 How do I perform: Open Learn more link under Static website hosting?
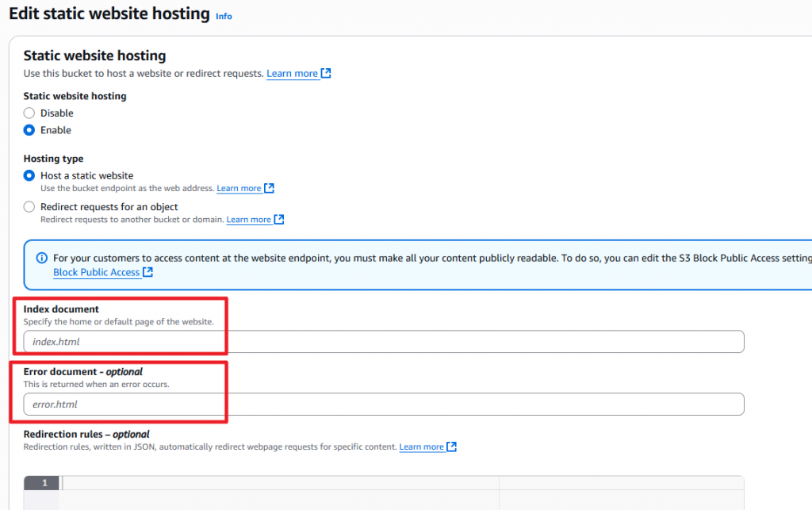pyautogui.click(x=292, y=74)
